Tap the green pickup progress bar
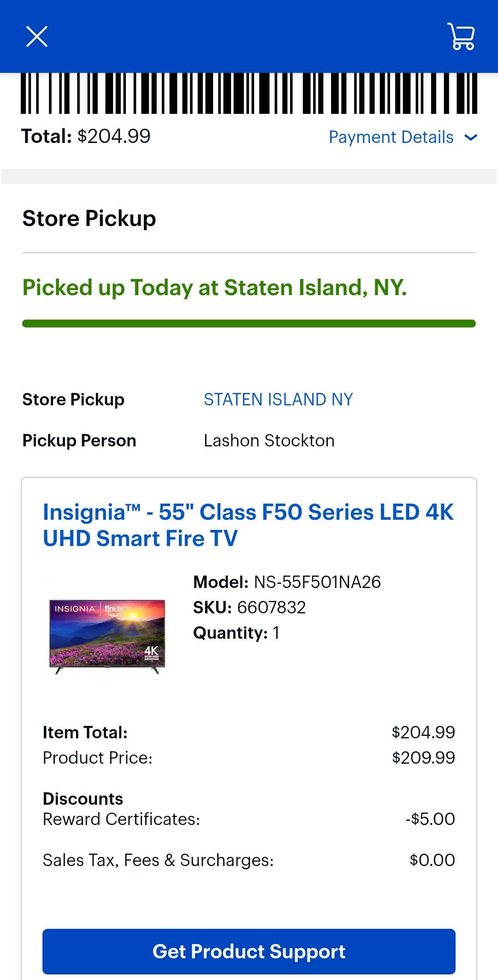The height and width of the screenshot is (980, 498). [249, 324]
